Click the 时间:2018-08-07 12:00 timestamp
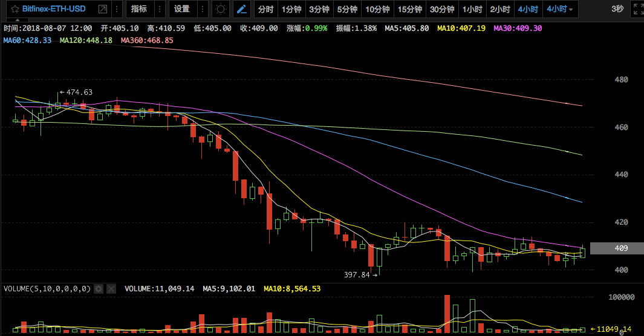Image resolution: width=644 pixels, height=336 pixels. pos(48,28)
